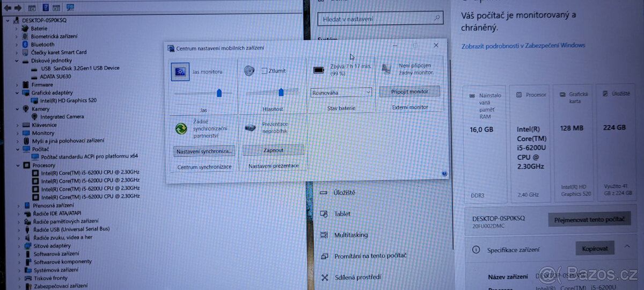The image size is (644, 290).
Task: Collapse the Procesory category
Action: (x=19, y=165)
